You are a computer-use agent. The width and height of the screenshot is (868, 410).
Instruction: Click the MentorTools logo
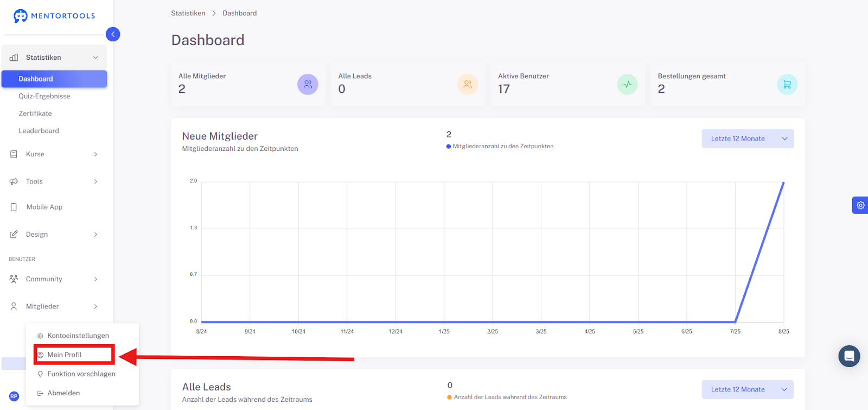(54, 16)
